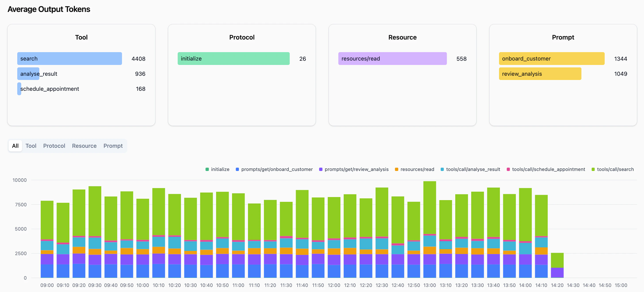Click the analyse_result bar in Tool card

(x=28, y=74)
